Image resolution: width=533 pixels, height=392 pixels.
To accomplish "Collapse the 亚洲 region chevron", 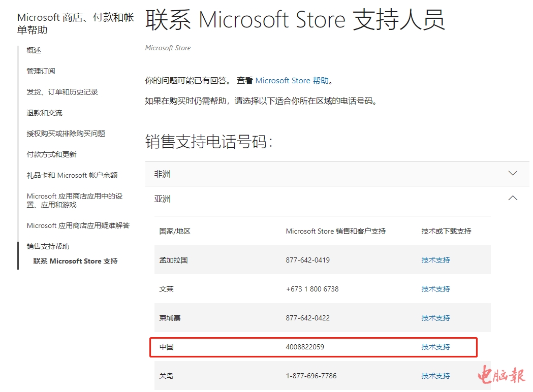I will 513,198.
